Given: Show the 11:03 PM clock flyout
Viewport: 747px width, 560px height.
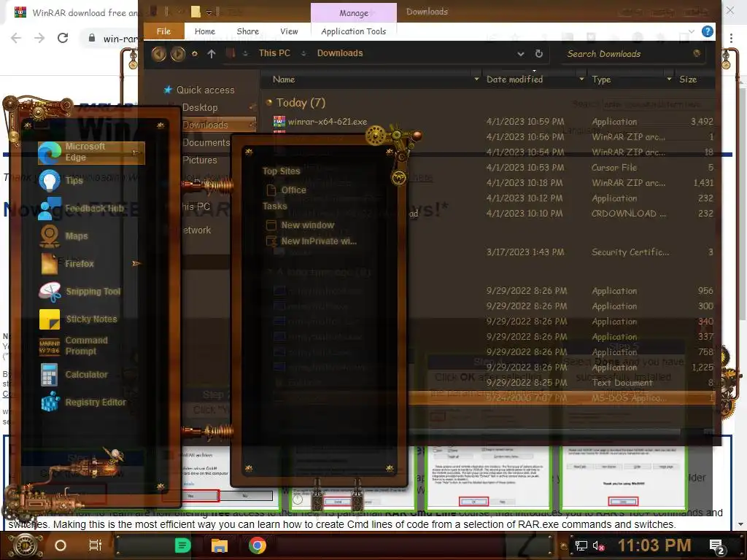Looking at the screenshot, I should 654,545.
